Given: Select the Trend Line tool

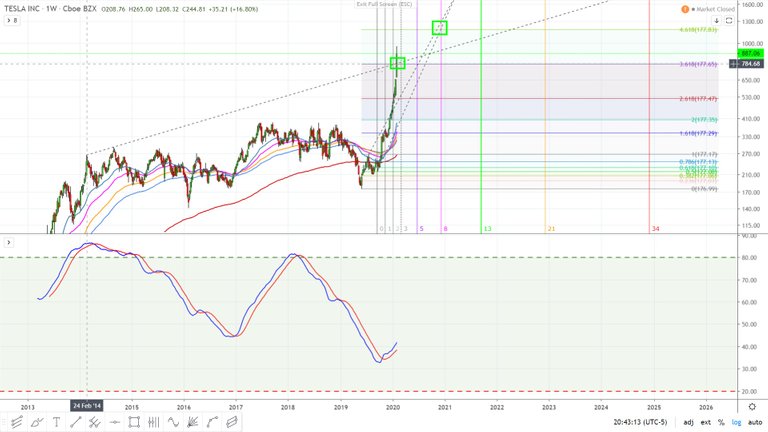Looking at the screenshot, I should tap(75, 422).
